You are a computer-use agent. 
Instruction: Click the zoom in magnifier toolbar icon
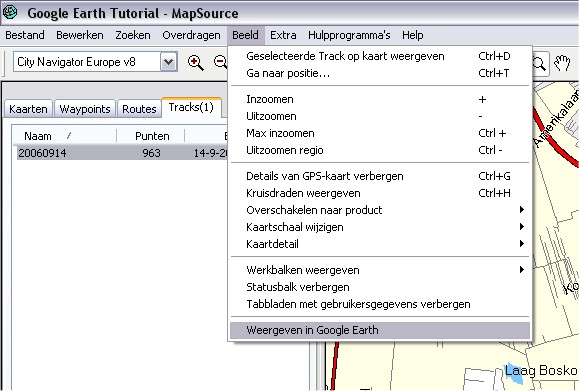point(195,62)
